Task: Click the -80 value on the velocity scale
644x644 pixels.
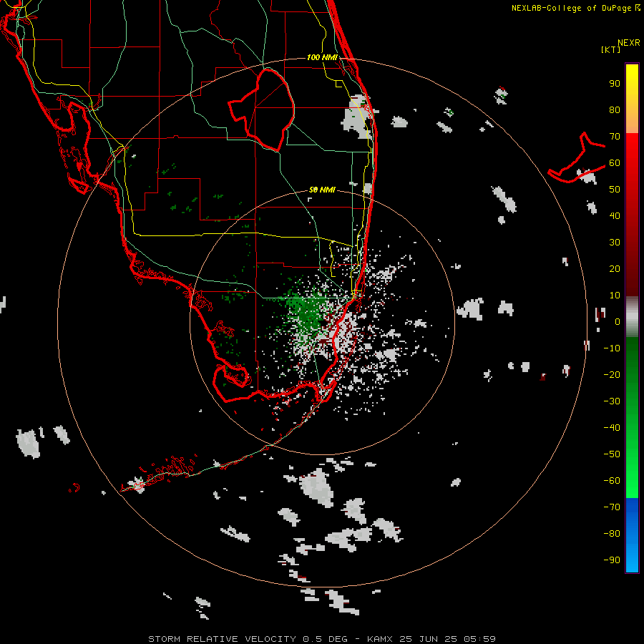Action: 612,534
